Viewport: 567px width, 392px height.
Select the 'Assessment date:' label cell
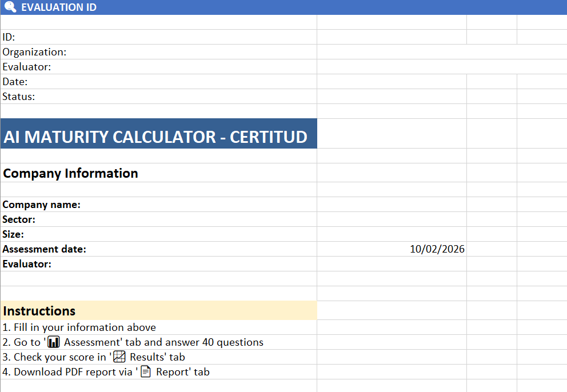click(x=159, y=249)
